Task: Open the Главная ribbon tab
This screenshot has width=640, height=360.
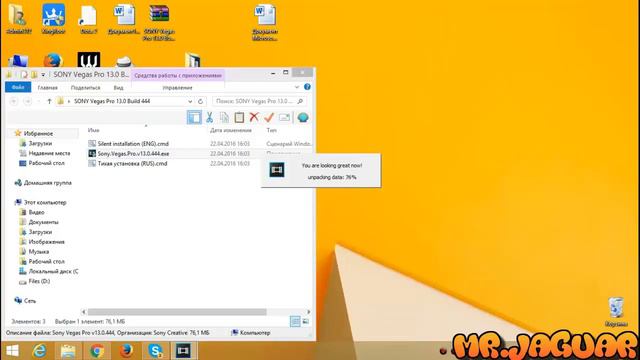Action: coord(47,88)
